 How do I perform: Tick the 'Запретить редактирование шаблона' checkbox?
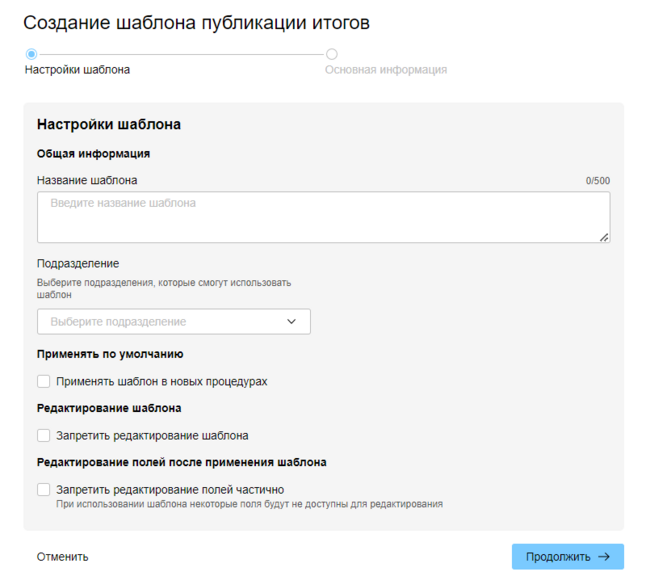tap(44, 436)
